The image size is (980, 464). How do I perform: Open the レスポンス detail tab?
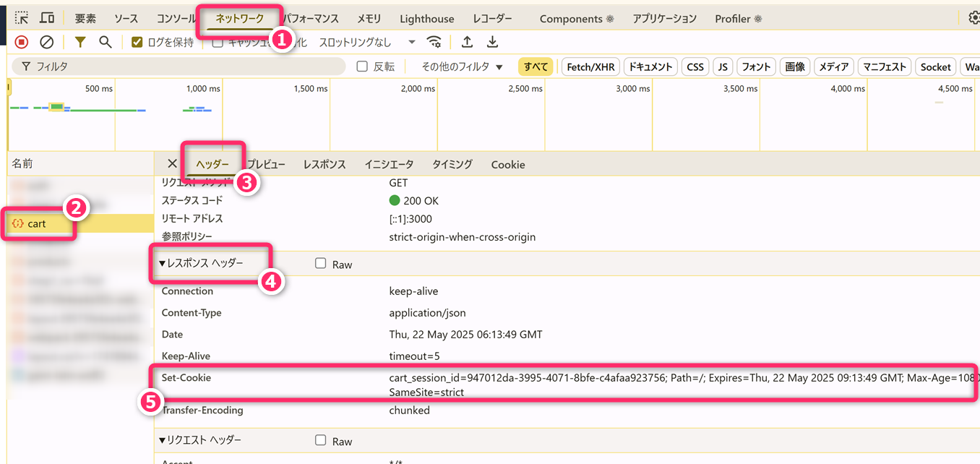[324, 165]
